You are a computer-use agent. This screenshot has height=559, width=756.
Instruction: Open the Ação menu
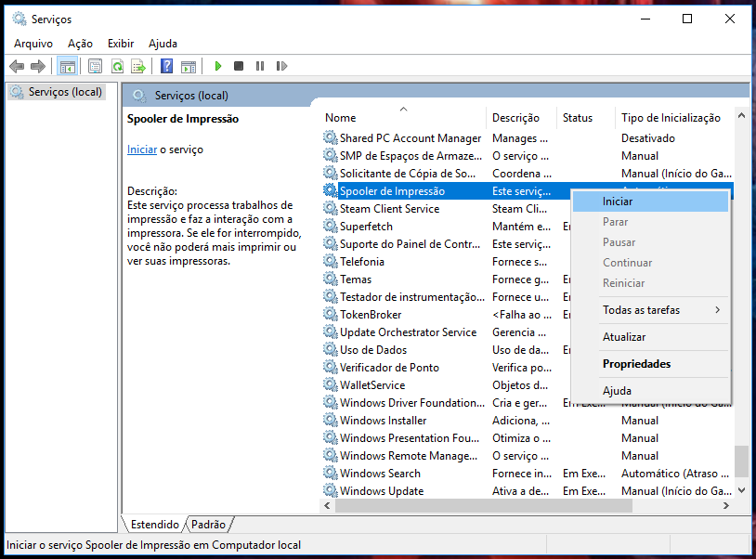(x=80, y=44)
